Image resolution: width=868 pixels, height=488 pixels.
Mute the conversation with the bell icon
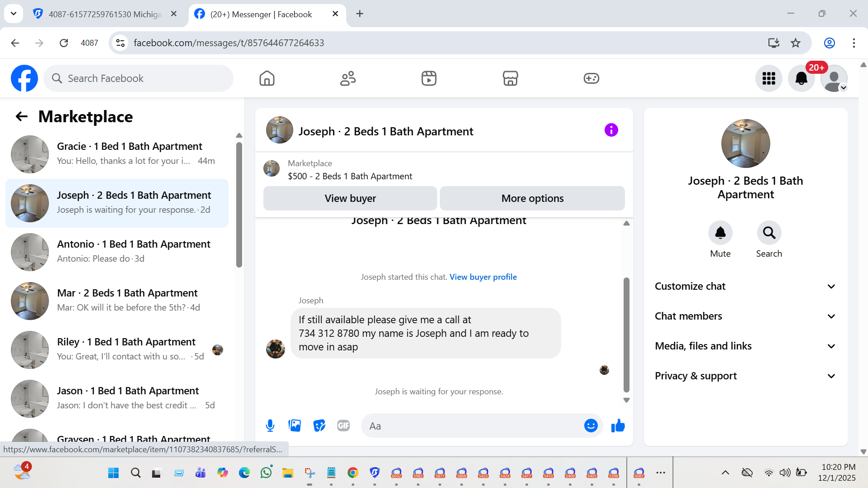(720, 233)
